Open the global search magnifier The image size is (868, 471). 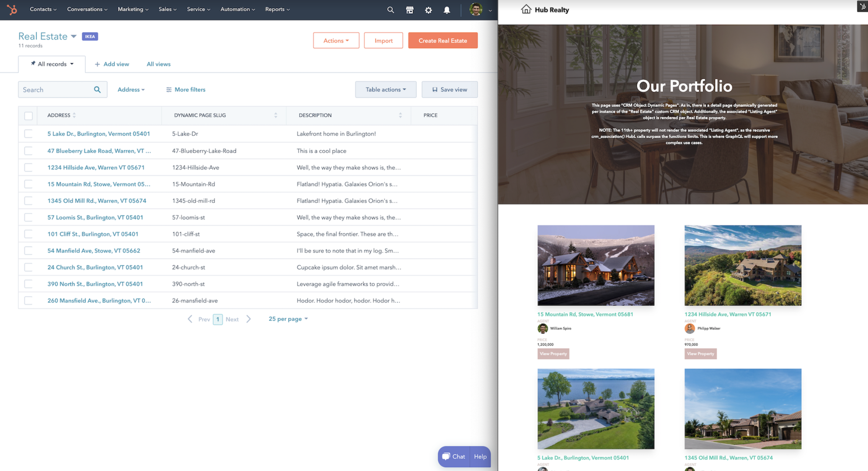390,10
